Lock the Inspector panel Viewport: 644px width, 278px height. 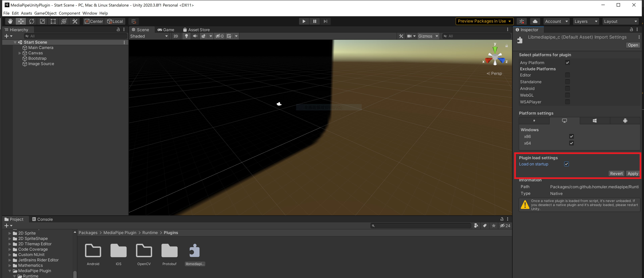(x=631, y=30)
